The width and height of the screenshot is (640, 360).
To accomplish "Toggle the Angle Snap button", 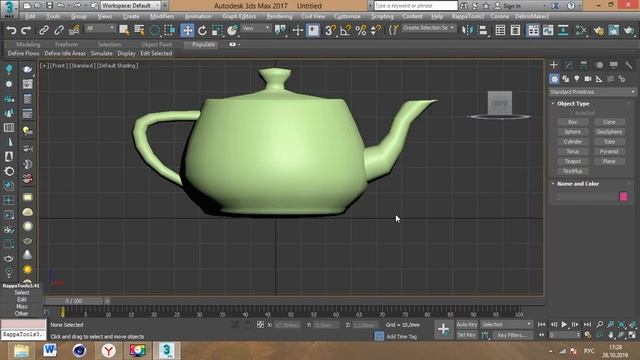I will pos(345,30).
